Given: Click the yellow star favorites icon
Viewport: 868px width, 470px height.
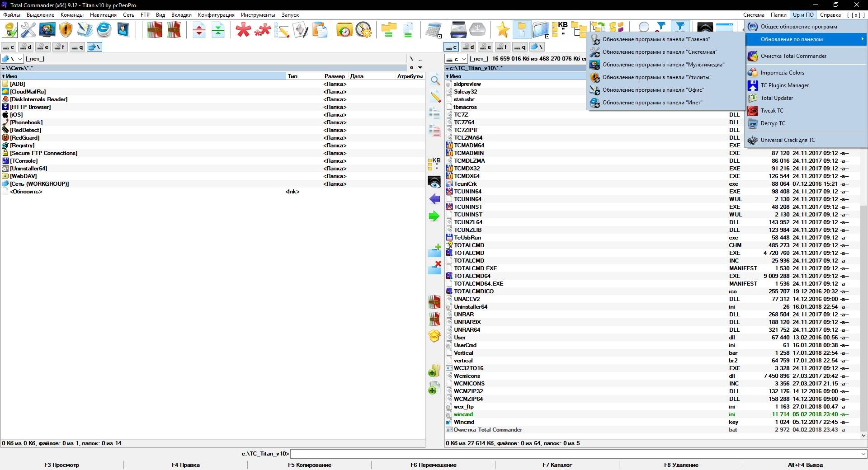Looking at the screenshot, I should [503, 30].
